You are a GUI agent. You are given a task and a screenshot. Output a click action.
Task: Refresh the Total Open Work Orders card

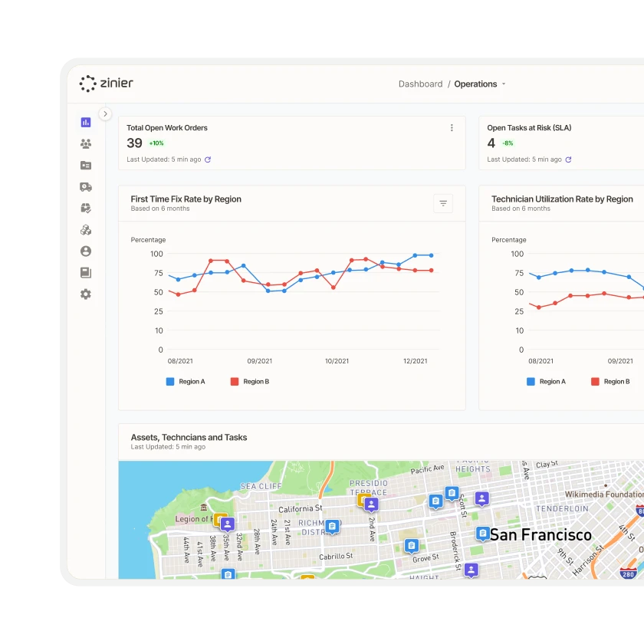(208, 159)
